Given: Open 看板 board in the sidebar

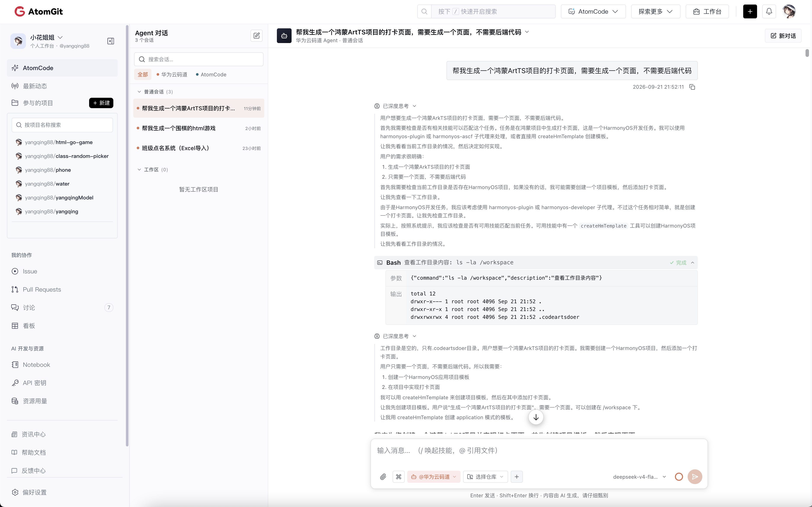Looking at the screenshot, I should click(62, 326).
